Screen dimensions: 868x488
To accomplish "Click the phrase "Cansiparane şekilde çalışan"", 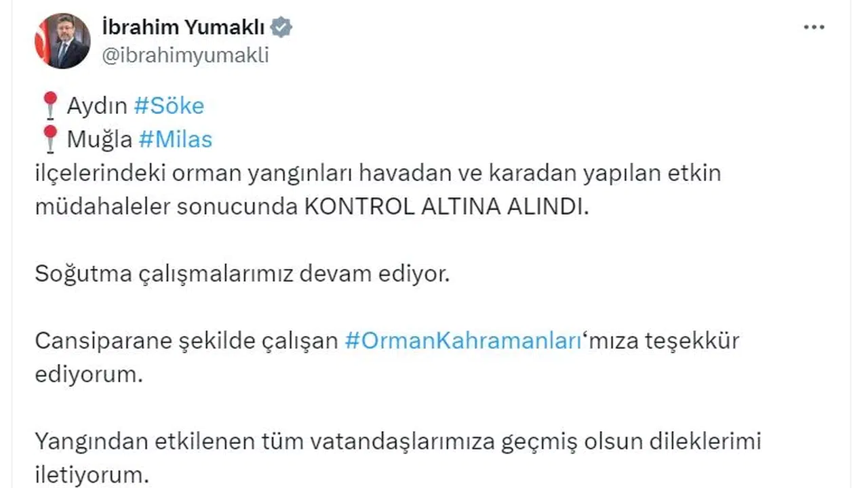I will tap(186, 341).
